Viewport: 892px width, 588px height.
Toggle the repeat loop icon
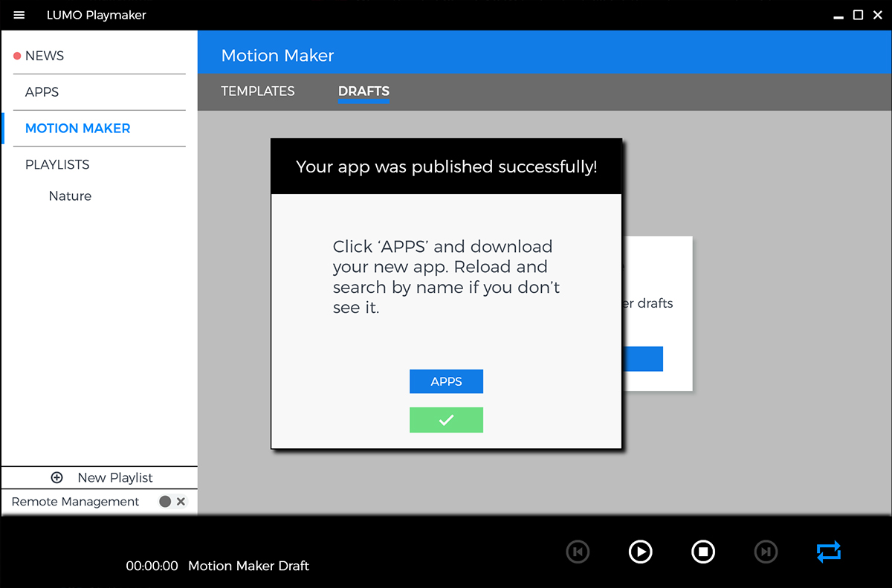pyautogui.click(x=829, y=552)
